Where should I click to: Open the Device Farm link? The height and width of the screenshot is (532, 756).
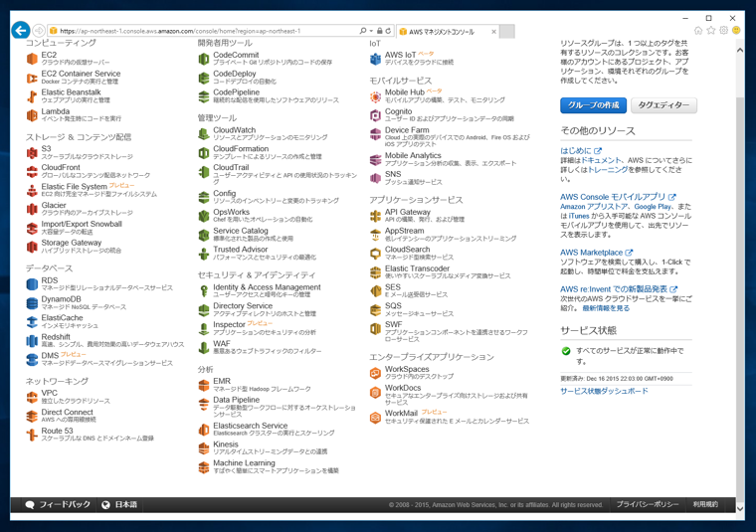click(407, 130)
